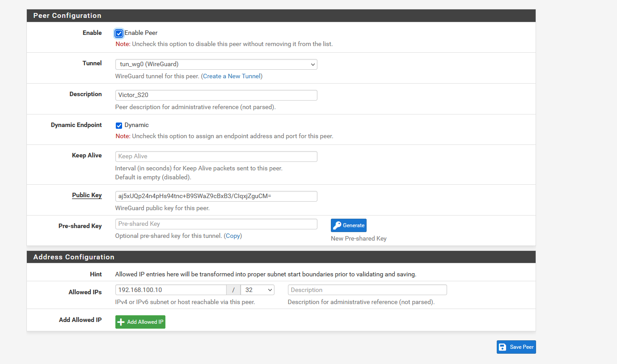This screenshot has height=364, width=617.
Task: Click the underlined Public Key label
Action: point(87,195)
